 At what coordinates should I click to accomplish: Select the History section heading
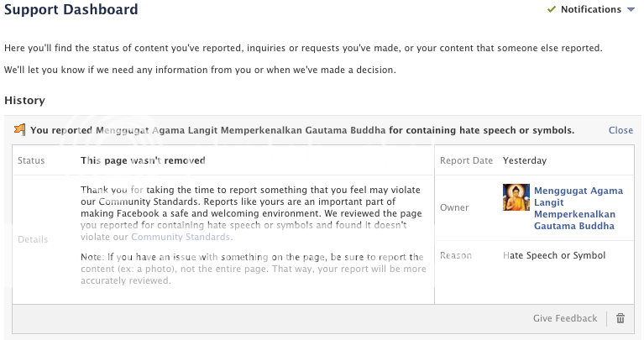click(x=25, y=101)
